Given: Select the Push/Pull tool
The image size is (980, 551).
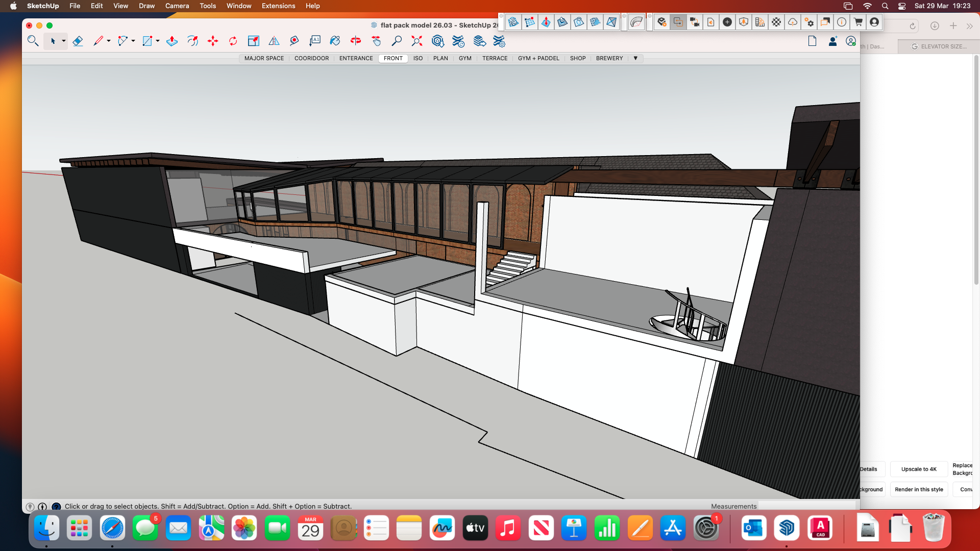Looking at the screenshot, I should point(172,41).
